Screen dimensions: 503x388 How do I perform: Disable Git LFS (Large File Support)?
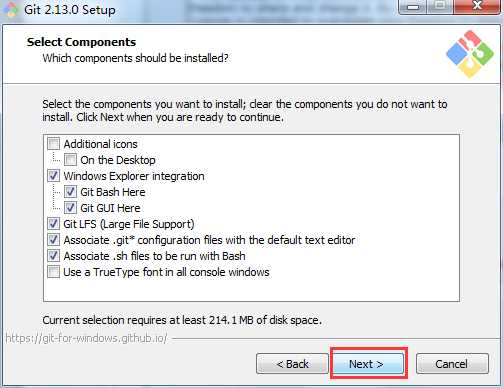pos(53,224)
